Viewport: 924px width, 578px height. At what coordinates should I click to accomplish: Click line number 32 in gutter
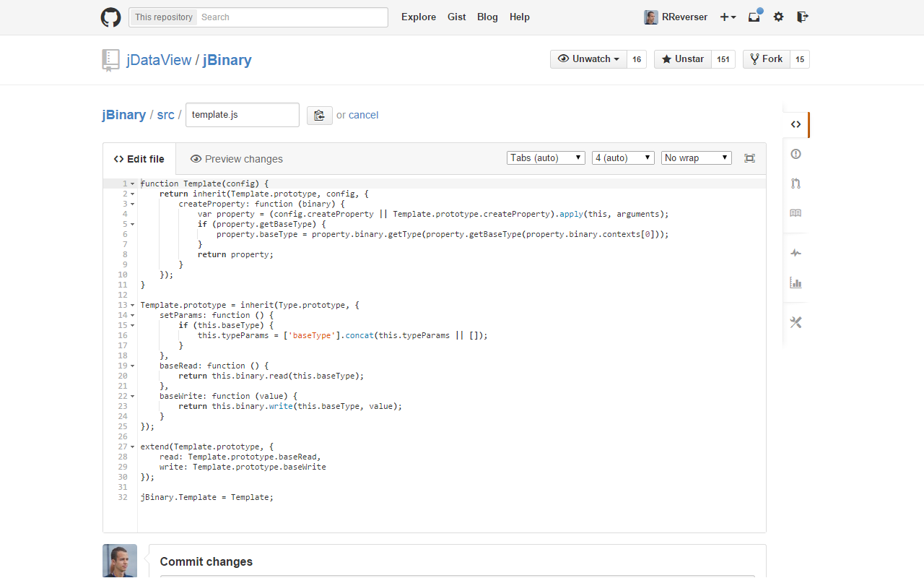coord(123,497)
